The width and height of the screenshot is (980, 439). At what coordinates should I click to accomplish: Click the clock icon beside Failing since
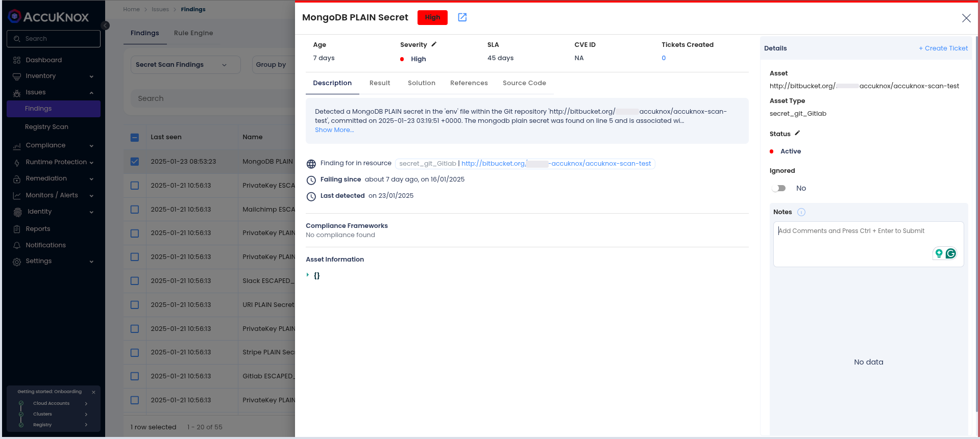pos(311,180)
